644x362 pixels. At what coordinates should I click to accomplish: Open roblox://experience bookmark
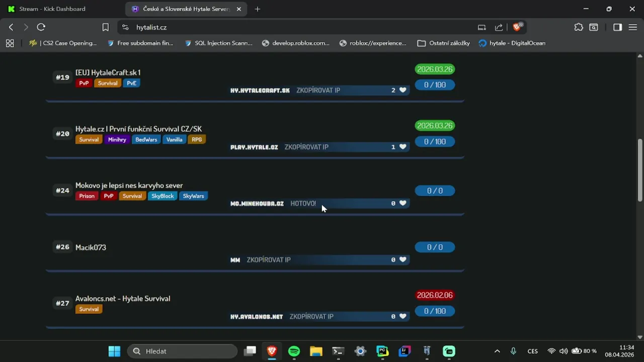tap(373, 43)
